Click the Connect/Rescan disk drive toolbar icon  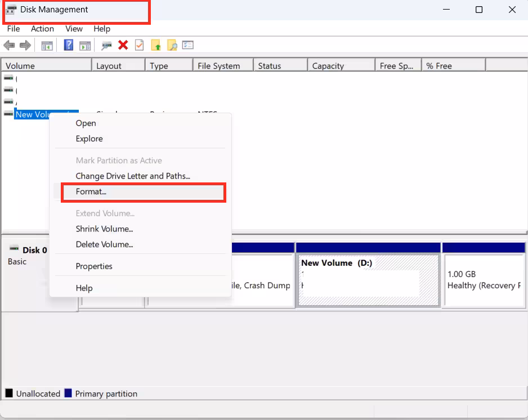click(106, 46)
